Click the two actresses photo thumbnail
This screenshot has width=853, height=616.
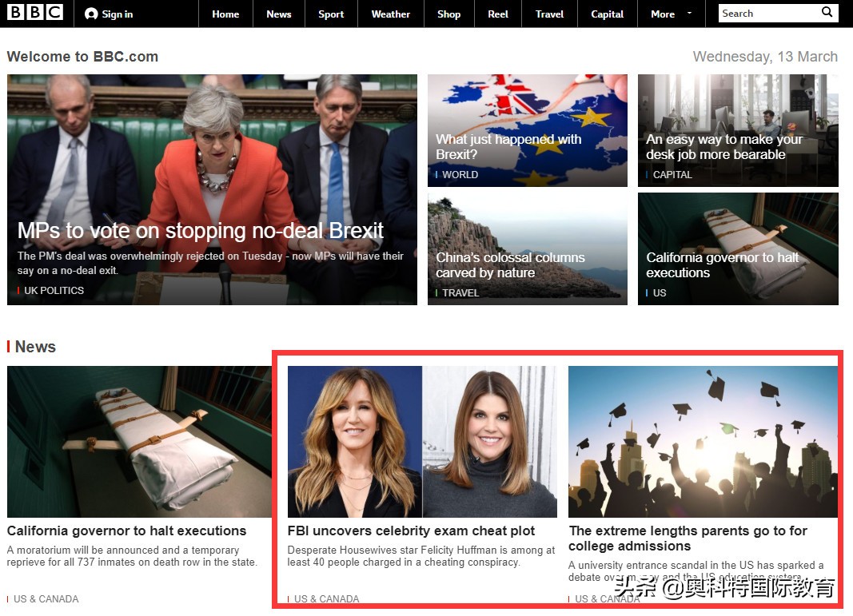[422, 442]
